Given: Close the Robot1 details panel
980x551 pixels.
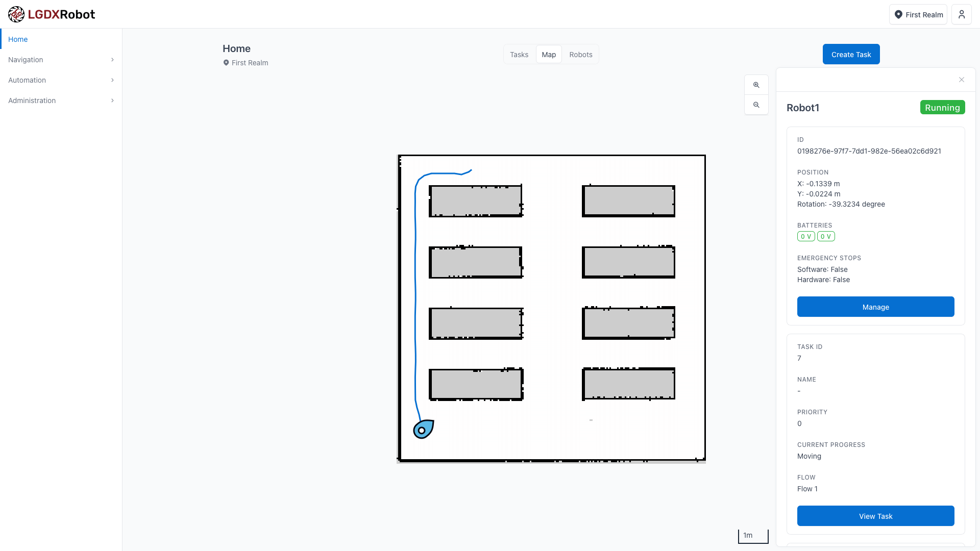Looking at the screenshot, I should [961, 80].
